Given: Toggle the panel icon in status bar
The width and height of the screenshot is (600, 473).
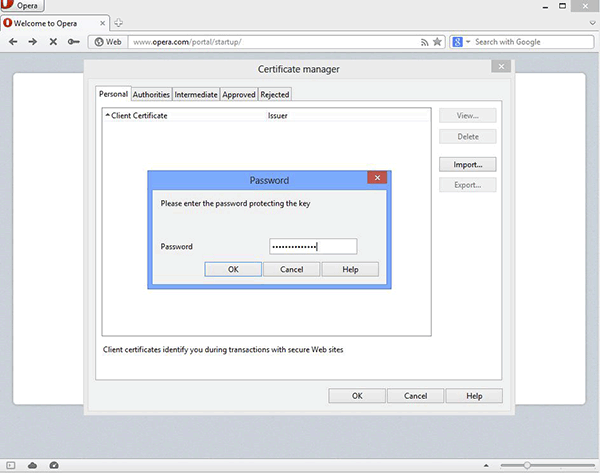Looking at the screenshot, I should (x=11, y=465).
